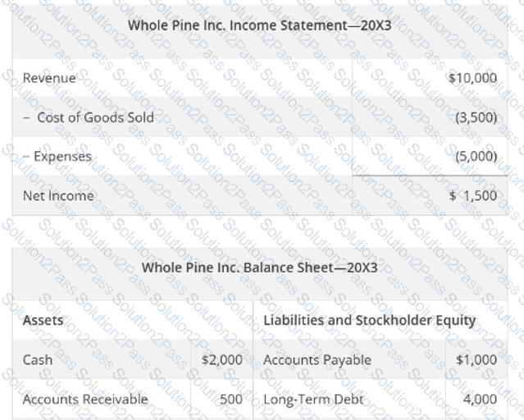Viewport: 524px width, 420px height.
Task: Click the Liabilities and Stockholder Equity header
Action: click(x=369, y=320)
